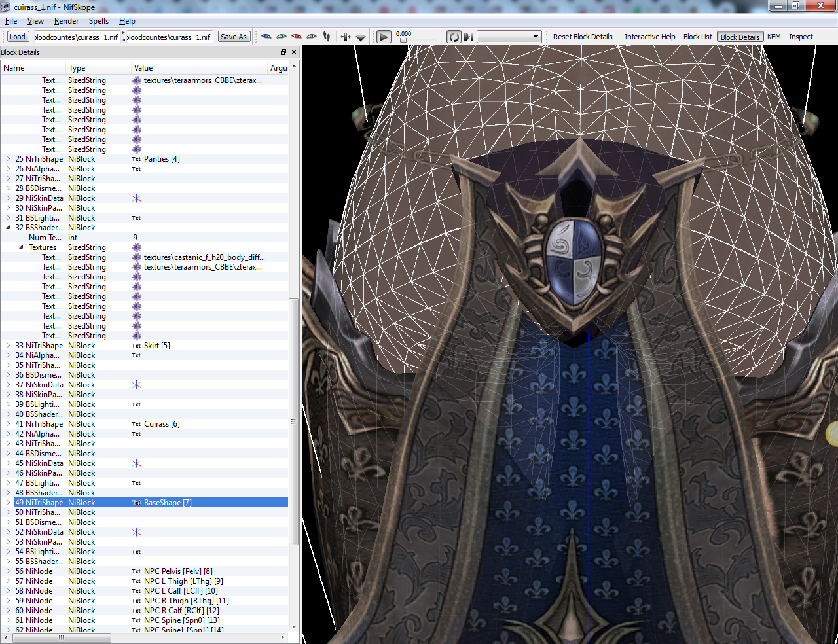
Task: Expand the 25 NiTriShape block
Action: point(8,159)
